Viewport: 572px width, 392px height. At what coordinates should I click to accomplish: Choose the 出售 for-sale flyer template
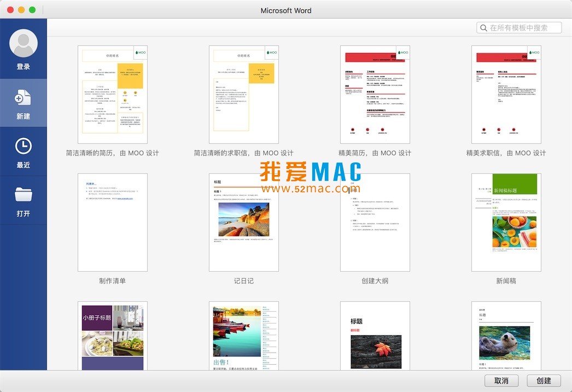[x=244, y=336]
